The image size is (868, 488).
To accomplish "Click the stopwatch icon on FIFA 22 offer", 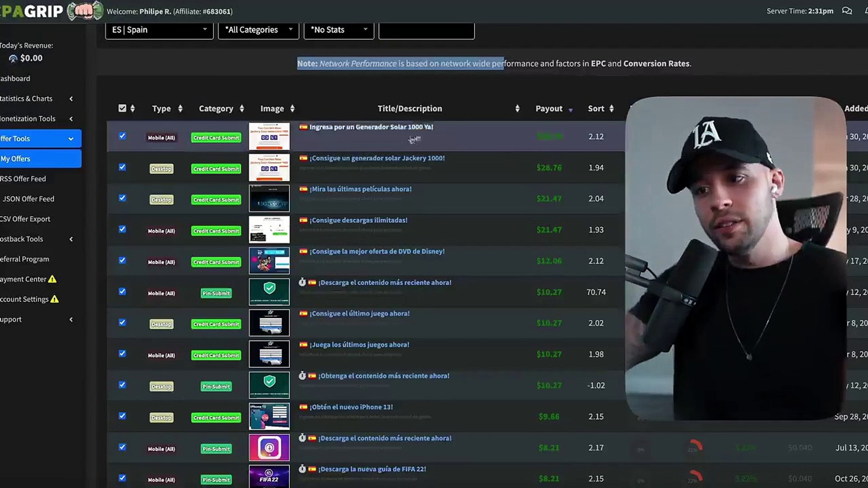I will pos(302,469).
